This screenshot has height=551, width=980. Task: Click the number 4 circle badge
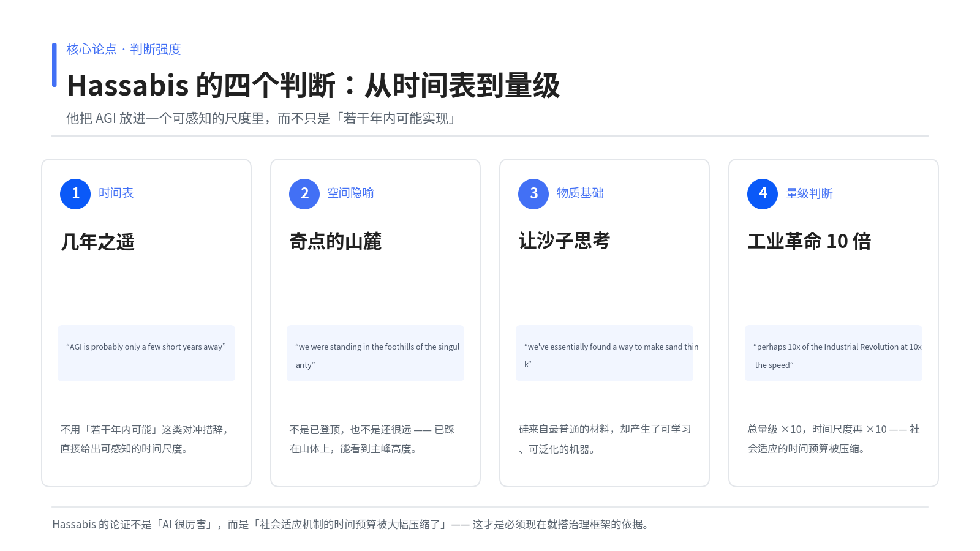[763, 194]
